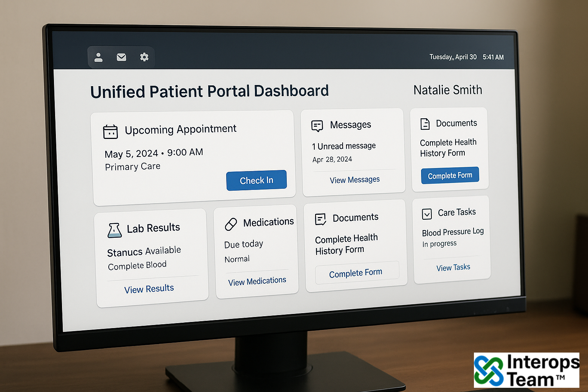
Task: Click the "Medications" card heading
Action: pos(269,222)
